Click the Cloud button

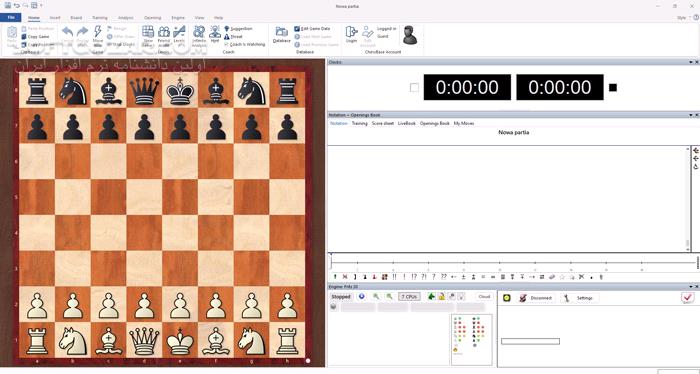(x=484, y=296)
